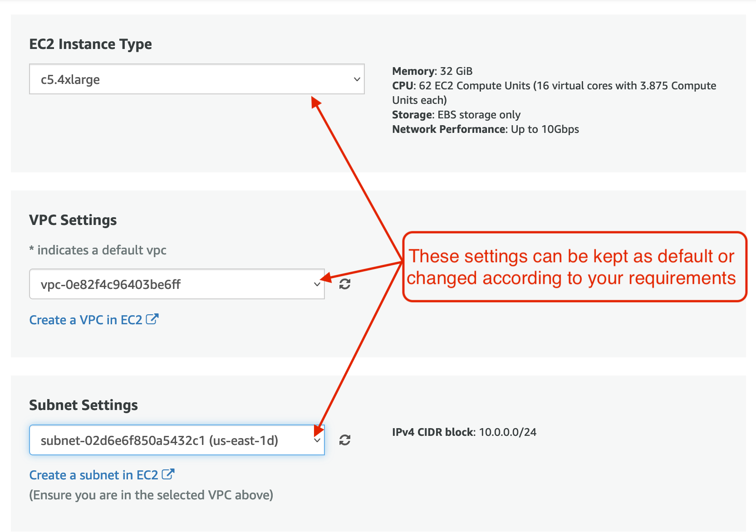This screenshot has height=532, width=756.
Task: Click the subnet-02d6e6f850a5432c1 (us-east-1d) value
Action: (x=159, y=441)
